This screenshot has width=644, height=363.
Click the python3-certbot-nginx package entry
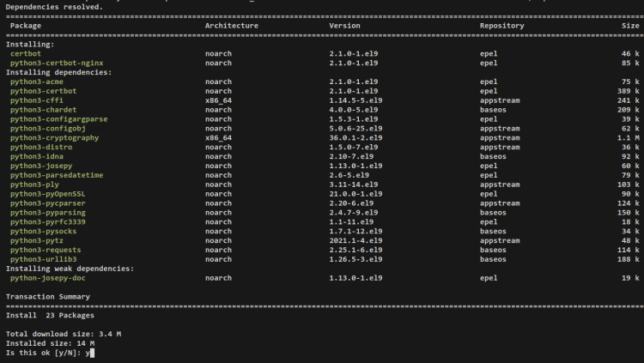pyautogui.click(x=51, y=63)
